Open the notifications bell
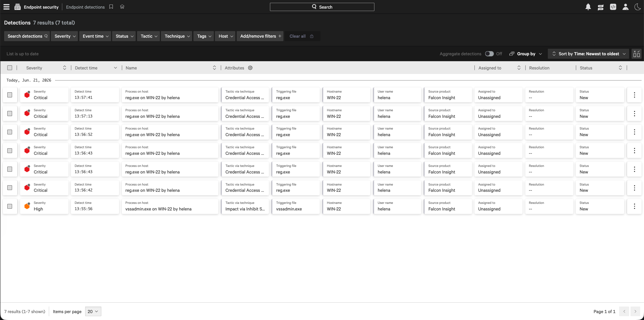Viewport: 644px width, 320px height. [x=588, y=7]
